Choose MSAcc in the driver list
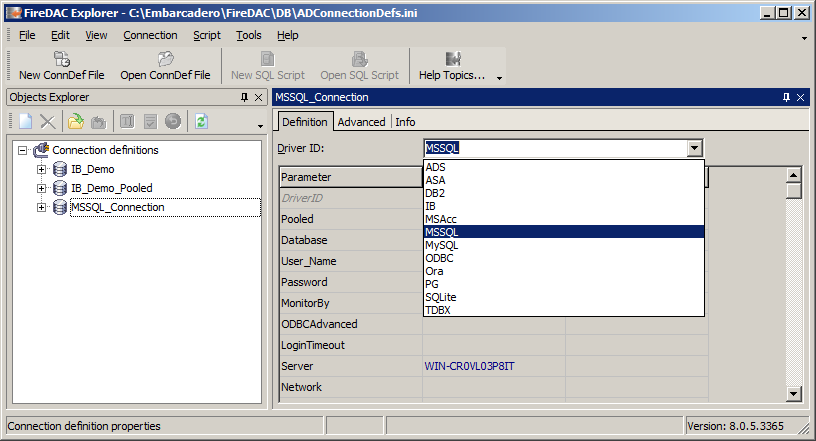This screenshot has width=816, height=441. pos(564,219)
